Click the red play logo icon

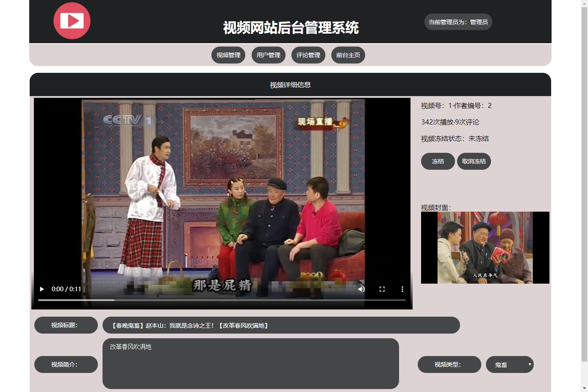[x=72, y=21]
